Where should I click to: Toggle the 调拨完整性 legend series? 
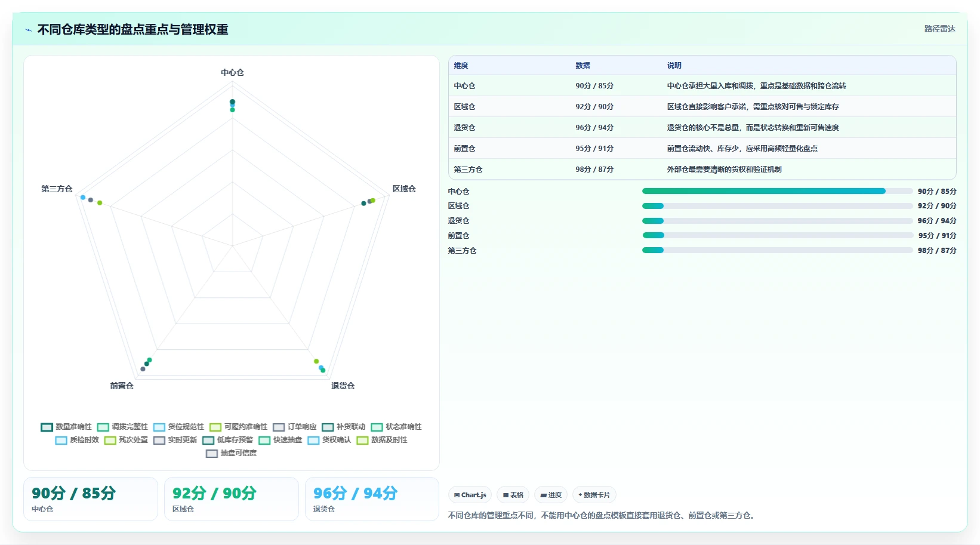(122, 427)
